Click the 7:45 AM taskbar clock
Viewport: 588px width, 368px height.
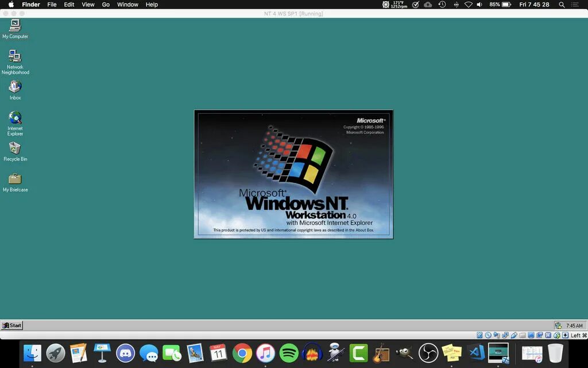574,325
